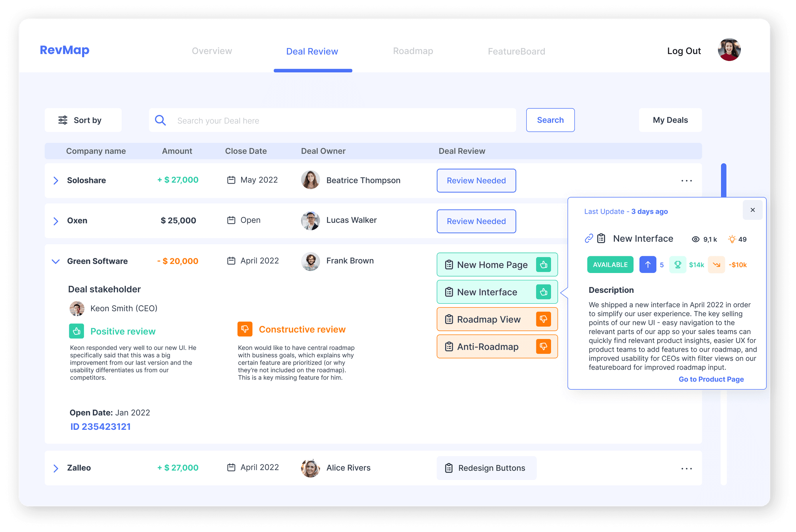Viewport: 796px width, 532px height.
Task: Click the link icon beside New Interface
Action: click(589, 238)
